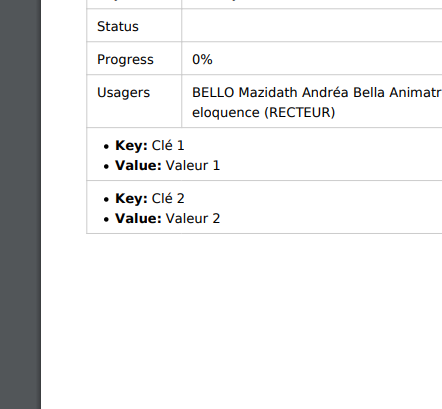Click the blank page area below the table
This screenshot has height=409, width=442.
(x=241, y=321)
